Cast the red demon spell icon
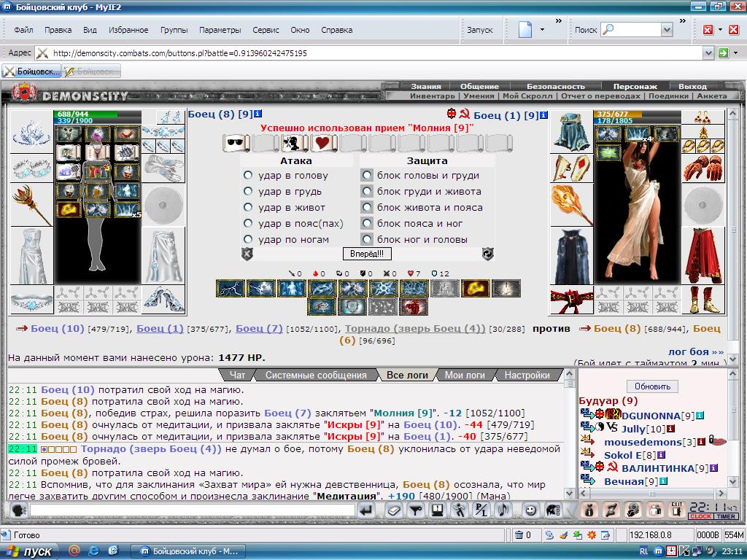This screenshot has height=560, width=747. pyautogui.click(x=414, y=307)
